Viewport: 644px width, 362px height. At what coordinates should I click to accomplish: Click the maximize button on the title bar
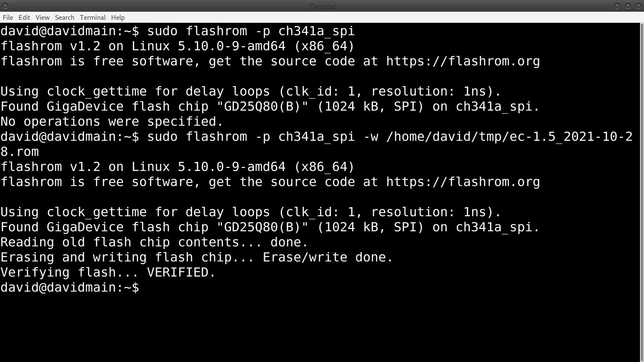point(627,6)
